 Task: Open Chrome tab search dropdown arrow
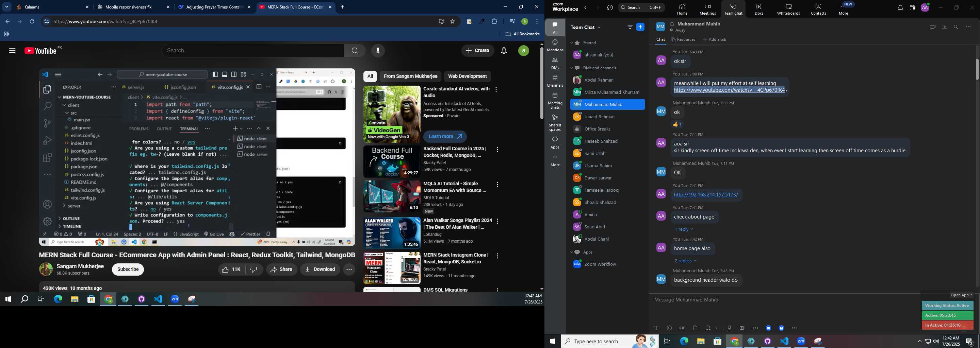point(7,7)
